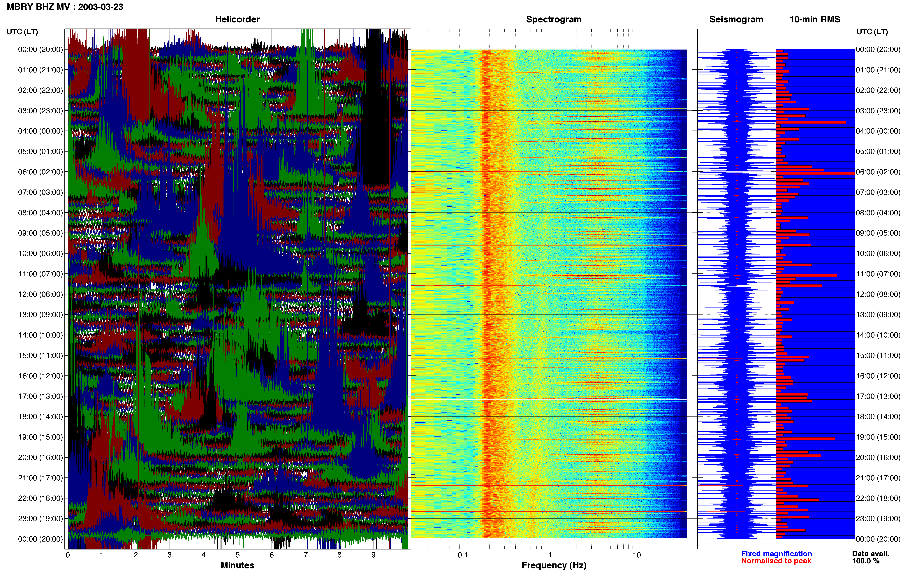Click the right '04:00 (00:00)' time label

click(x=878, y=131)
